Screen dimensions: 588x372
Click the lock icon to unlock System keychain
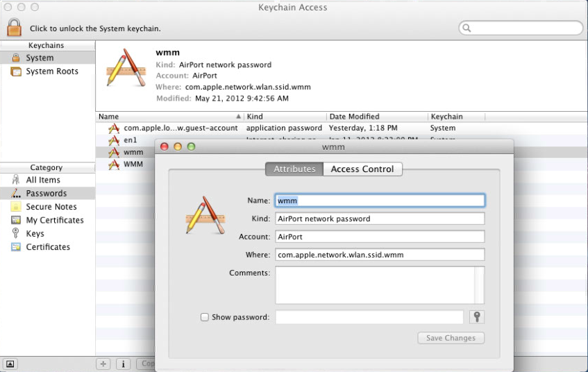[15, 27]
